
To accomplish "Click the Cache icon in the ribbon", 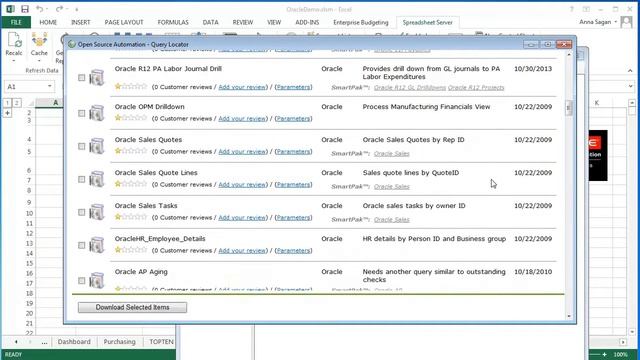I will pos(39,40).
